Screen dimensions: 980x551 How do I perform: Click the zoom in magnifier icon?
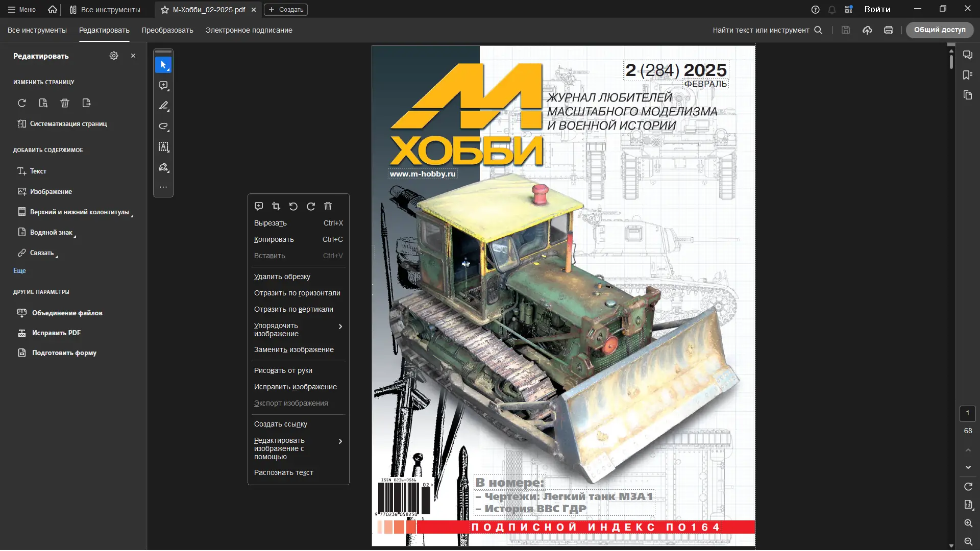968,523
